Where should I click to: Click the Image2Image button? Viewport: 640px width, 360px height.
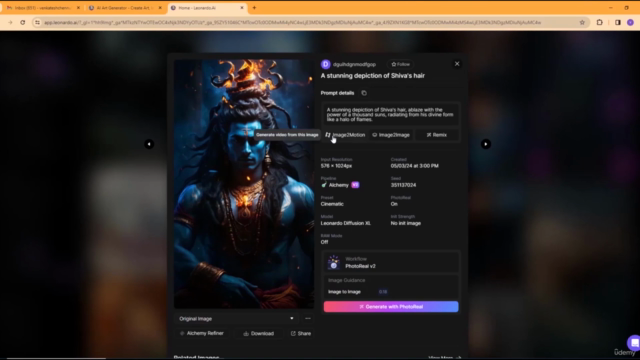pyautogui.click(x=391, y=135)
